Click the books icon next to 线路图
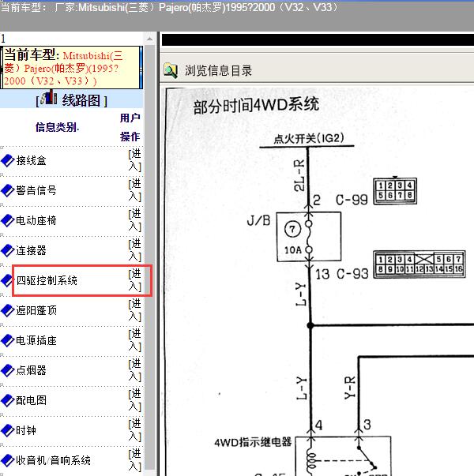 point(48,97)
